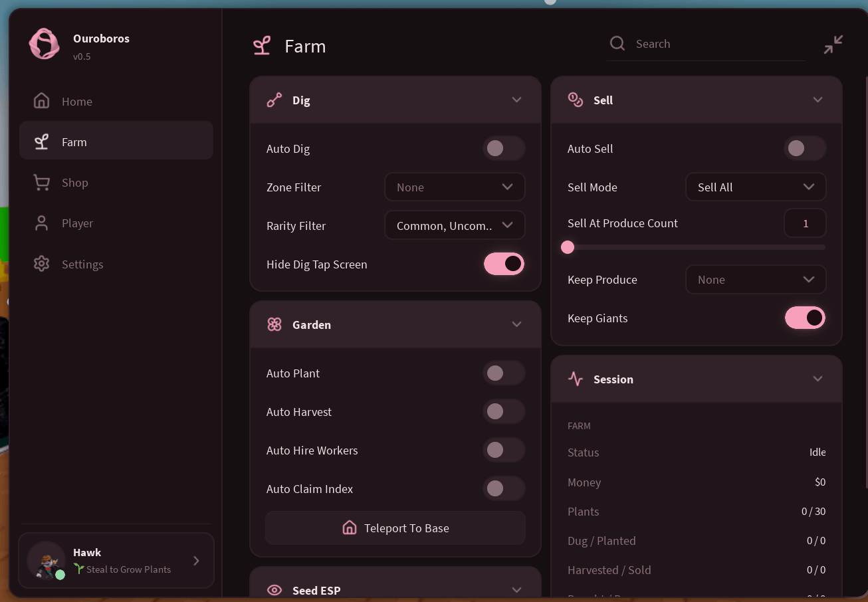
Task: Click the Plants 0 / 30 value
Action: coord(814,512)
